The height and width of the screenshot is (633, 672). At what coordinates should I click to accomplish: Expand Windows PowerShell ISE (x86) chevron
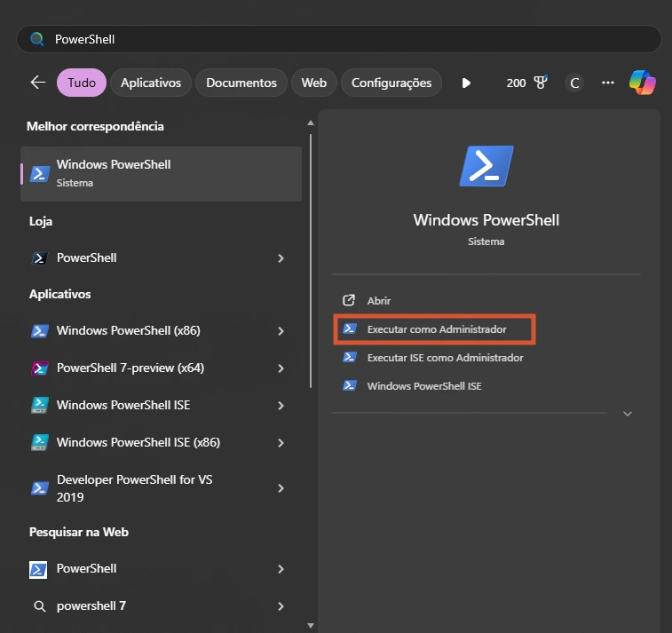pos(281,443)
